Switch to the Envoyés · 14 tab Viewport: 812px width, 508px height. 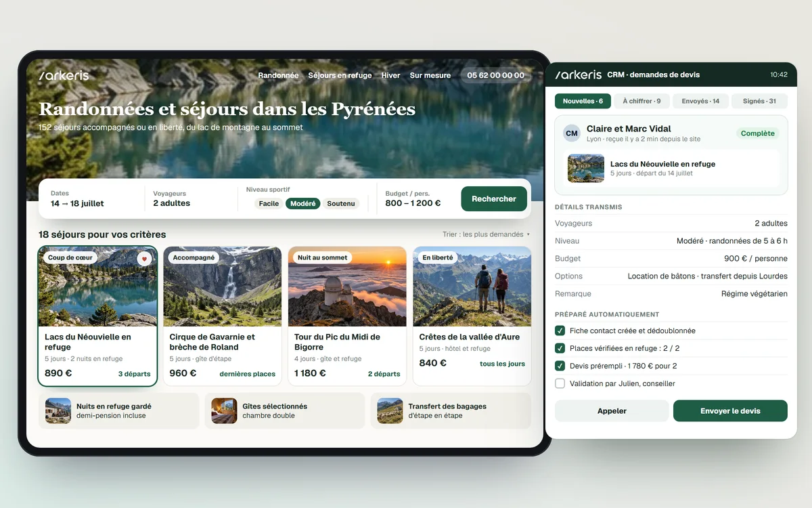(700, 101)
